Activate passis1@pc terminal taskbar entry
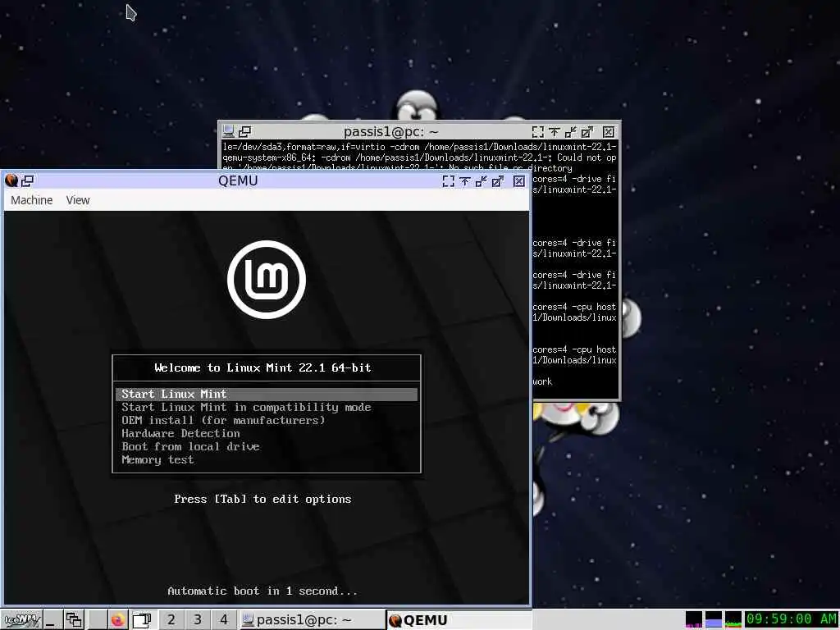This screenshot has height=630, width=840. pos(311,620)
